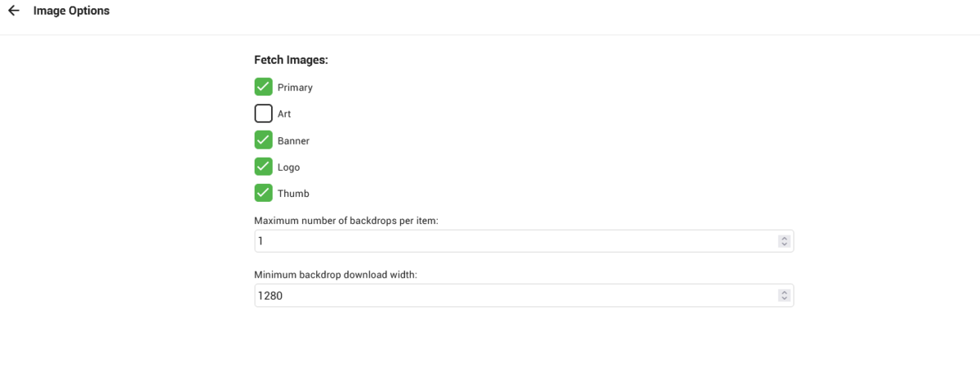This screenshot has width=980, height=389.
Task: Click the 'Art' label text
Action: coord(284,114)
